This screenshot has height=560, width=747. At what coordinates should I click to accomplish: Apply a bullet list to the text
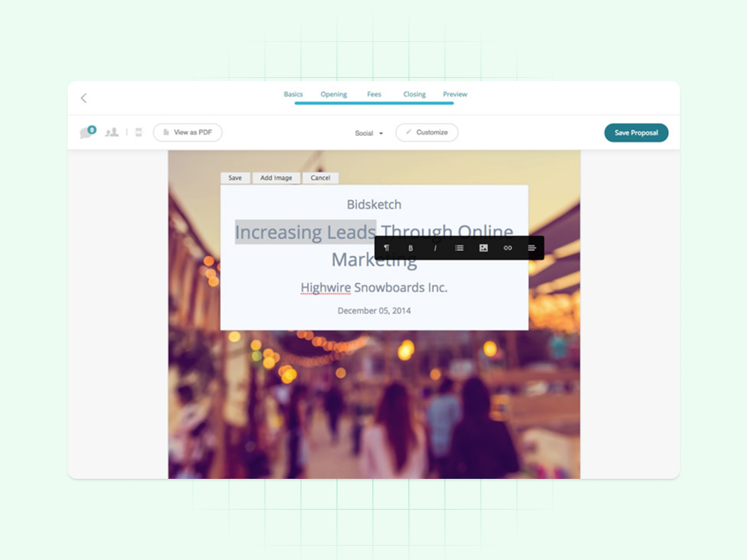pyautogui.click(x=459, y=248)
